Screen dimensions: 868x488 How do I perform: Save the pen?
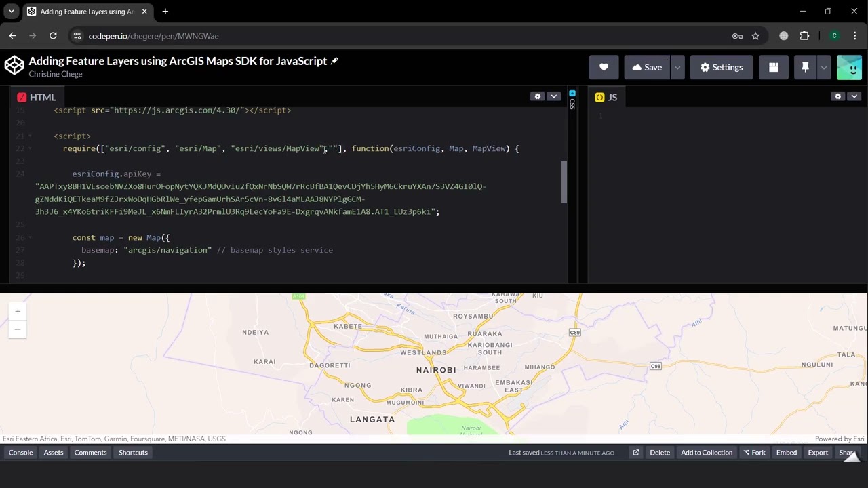click(x=647, y=67)
